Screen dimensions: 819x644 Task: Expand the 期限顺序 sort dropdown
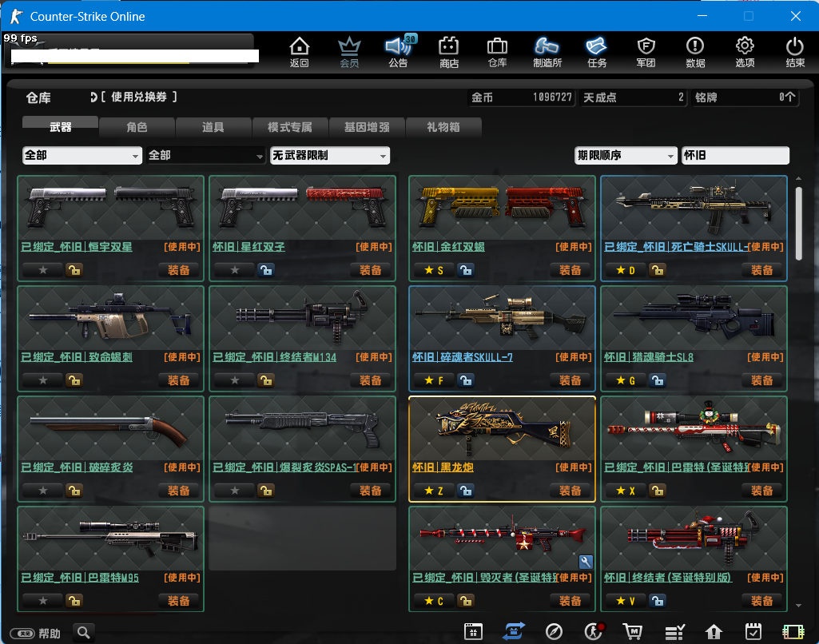coord(626,155)
